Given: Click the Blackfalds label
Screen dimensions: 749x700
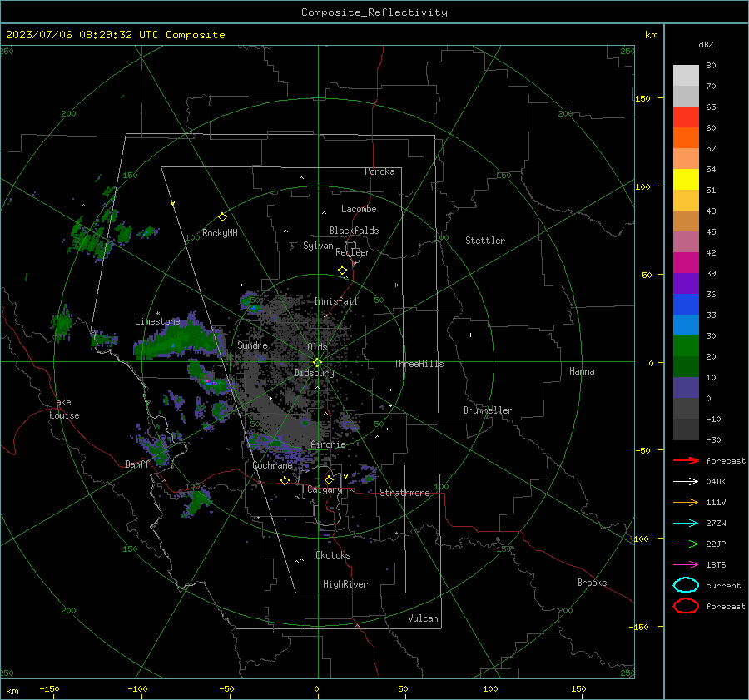Looking at the screenshot, I should 354,231.
